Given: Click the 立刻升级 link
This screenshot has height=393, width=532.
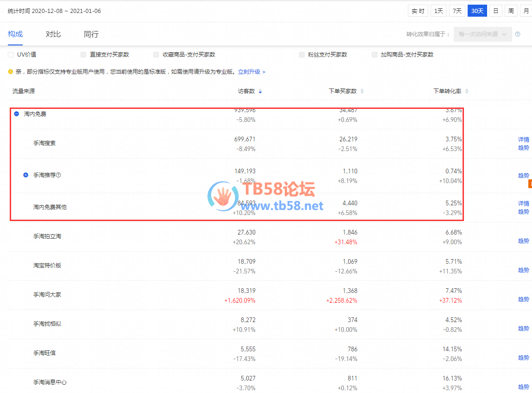Looking at the screenshot, I should tap(251, 72).
